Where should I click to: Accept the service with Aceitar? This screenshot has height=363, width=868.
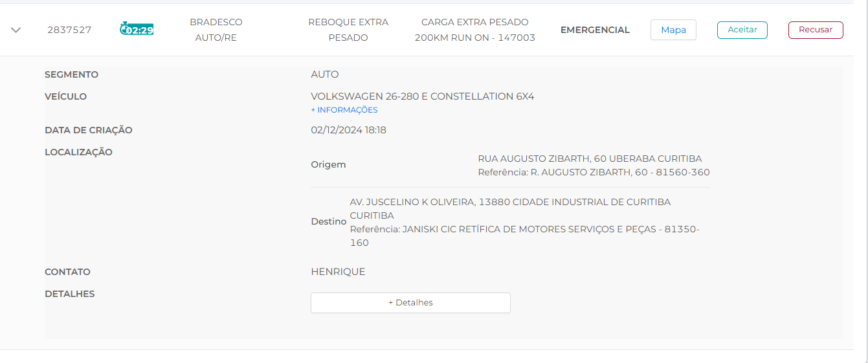click(742, 30)
